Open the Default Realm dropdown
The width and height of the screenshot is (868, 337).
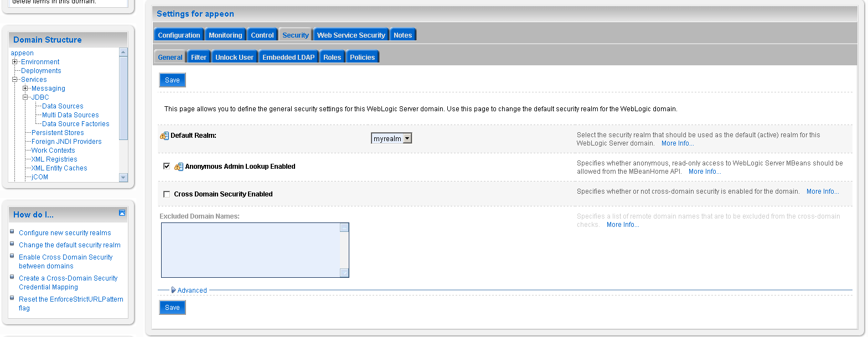[391, 138]
